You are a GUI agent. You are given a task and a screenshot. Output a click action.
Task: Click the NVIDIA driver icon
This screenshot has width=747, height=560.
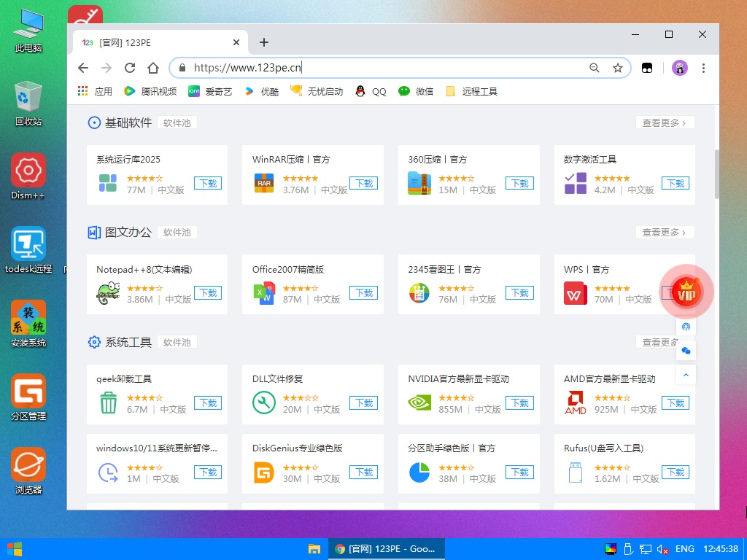pyautogui.click(x=419, y=402)
